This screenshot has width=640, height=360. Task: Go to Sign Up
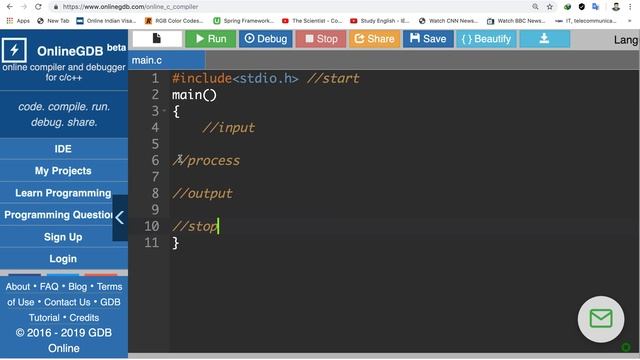pos(63,237)
